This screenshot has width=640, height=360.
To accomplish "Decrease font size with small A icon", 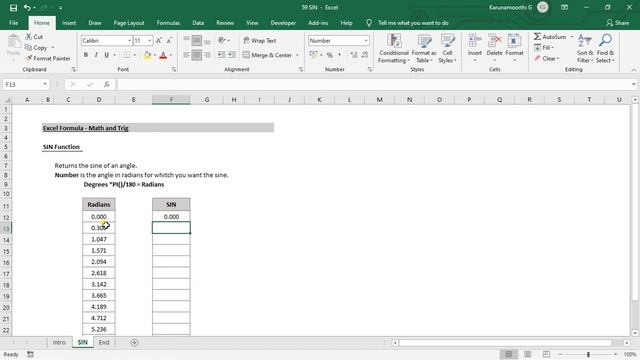I will pyautogui.click(x=169, y=40).
